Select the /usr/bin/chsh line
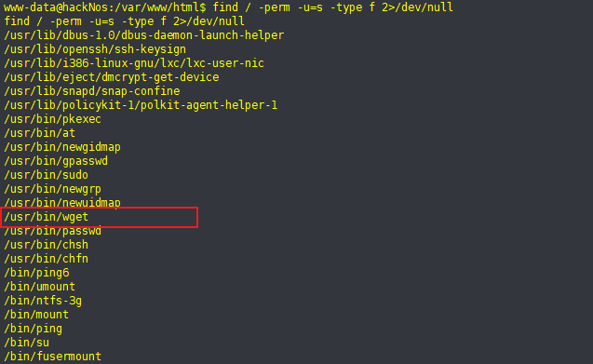Viewport: 593px width, 364px height. coord(47,245)
